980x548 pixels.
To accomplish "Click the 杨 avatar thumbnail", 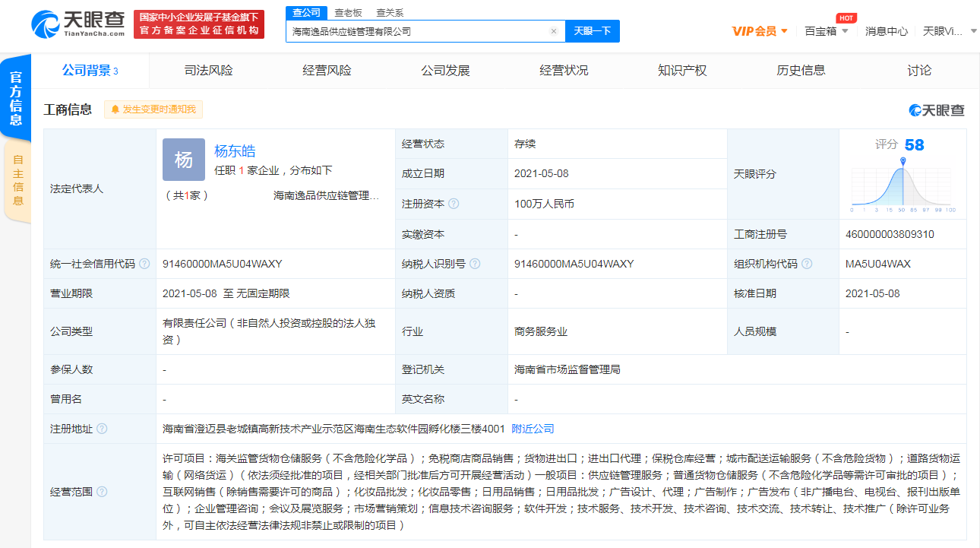I will pos(184,160).
